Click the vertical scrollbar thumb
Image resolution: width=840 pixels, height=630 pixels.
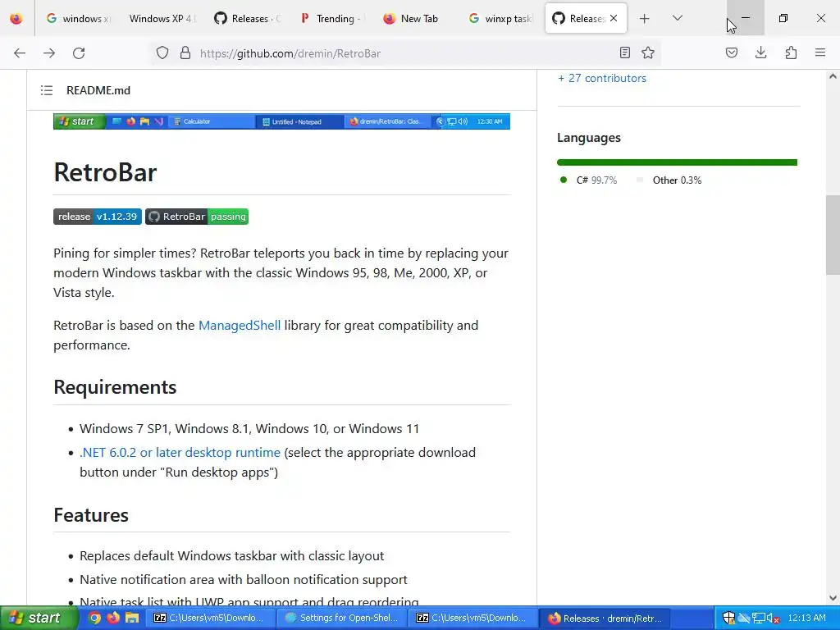[833, 235]
